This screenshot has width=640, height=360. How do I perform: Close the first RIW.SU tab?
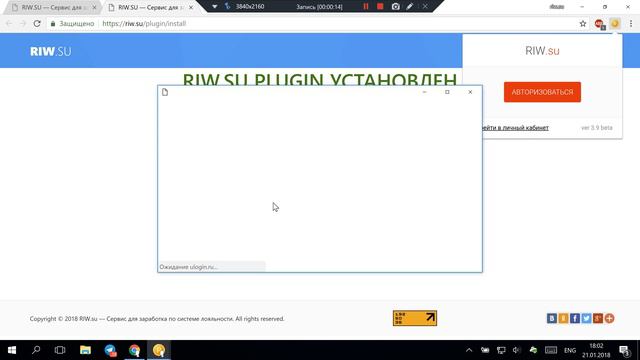pyautogui.click(x=94, y=7)
